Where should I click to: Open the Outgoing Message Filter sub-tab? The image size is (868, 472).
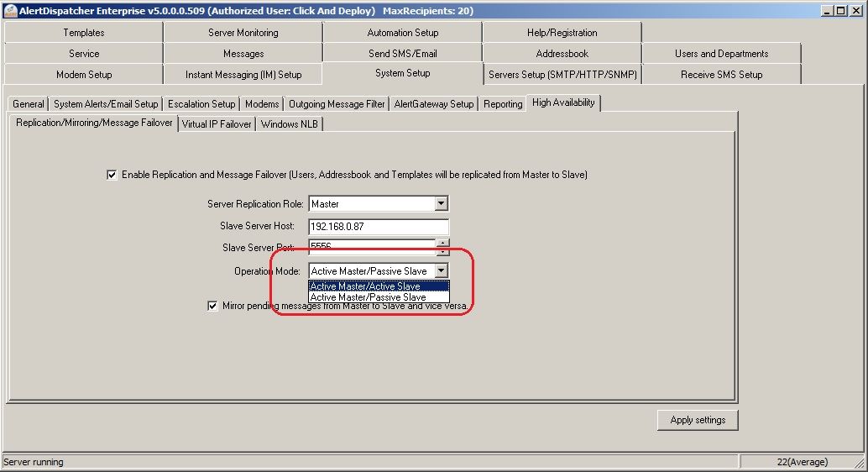click(x=337, y=104)
